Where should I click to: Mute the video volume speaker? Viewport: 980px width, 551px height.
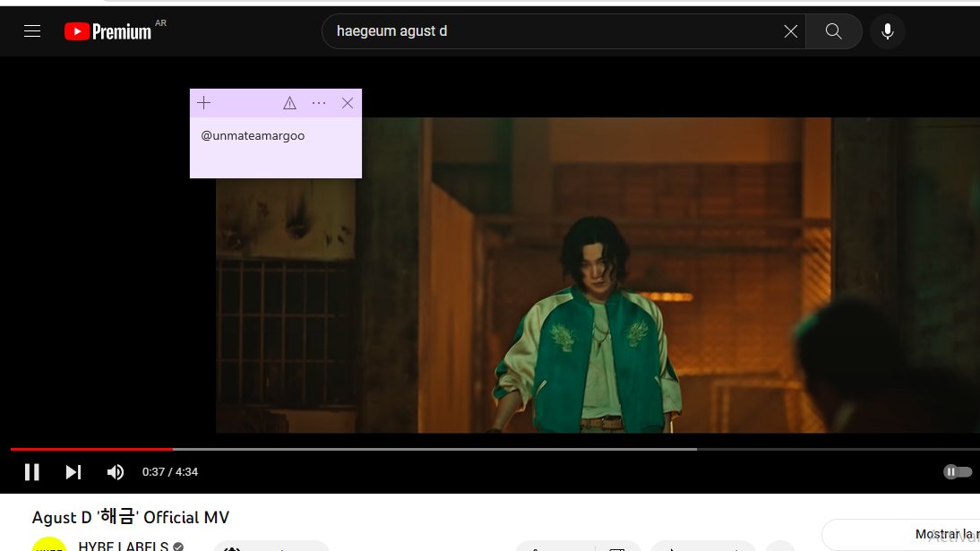[x=115, y=472]
